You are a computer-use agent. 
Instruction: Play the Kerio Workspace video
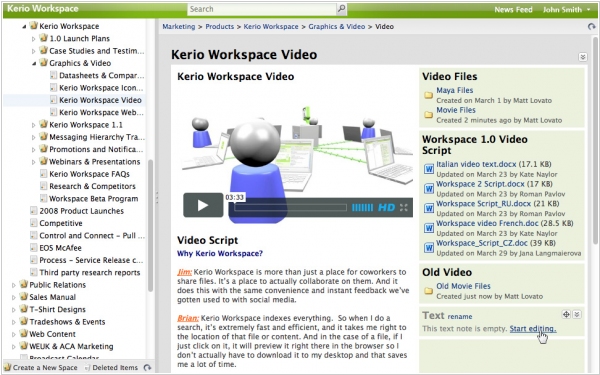pyautogui.click(x=203, y=205)
